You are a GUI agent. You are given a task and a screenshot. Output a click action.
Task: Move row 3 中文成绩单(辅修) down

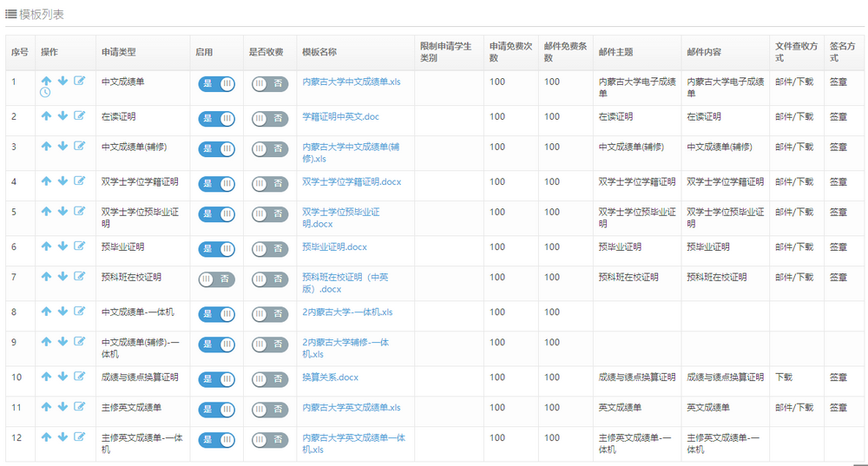pos(62,146)
